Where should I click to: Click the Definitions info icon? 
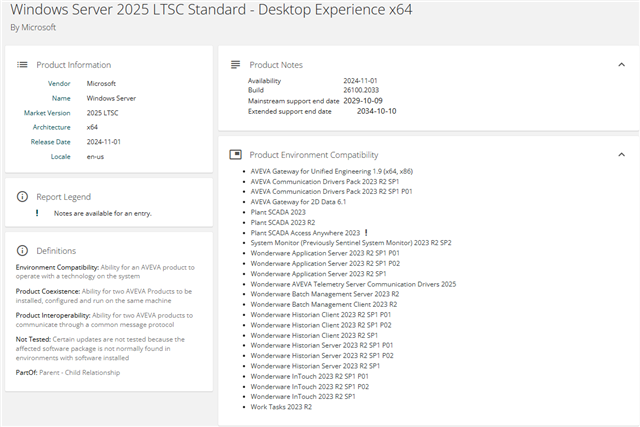[x=22, y=251]
